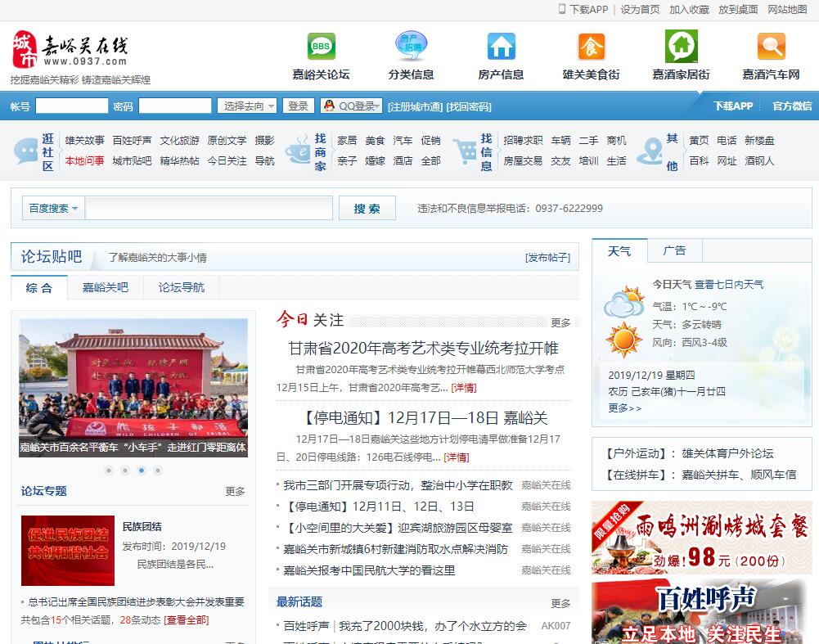The height and width of the screenshot is (644, 819).
Task: Click the QQ penguin login button
Action: click(352, 106)
